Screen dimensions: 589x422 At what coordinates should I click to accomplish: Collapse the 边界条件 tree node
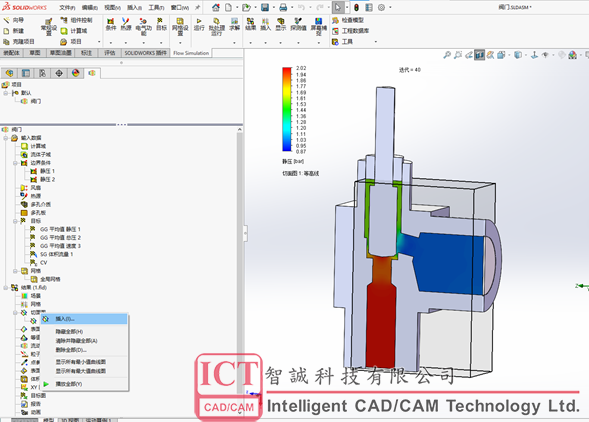pyautogui.click(x=15, y=163)
